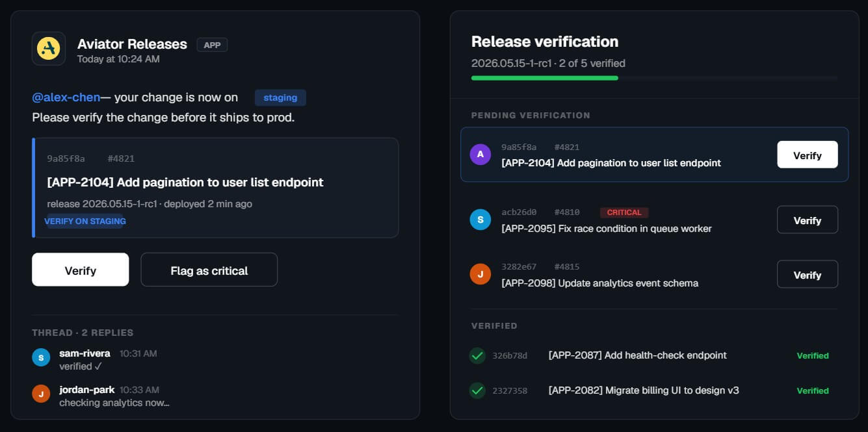The height and width of the screenshot is (432, 868).
Task: Click the release verification progress bar
Action: tap(654, 78)
